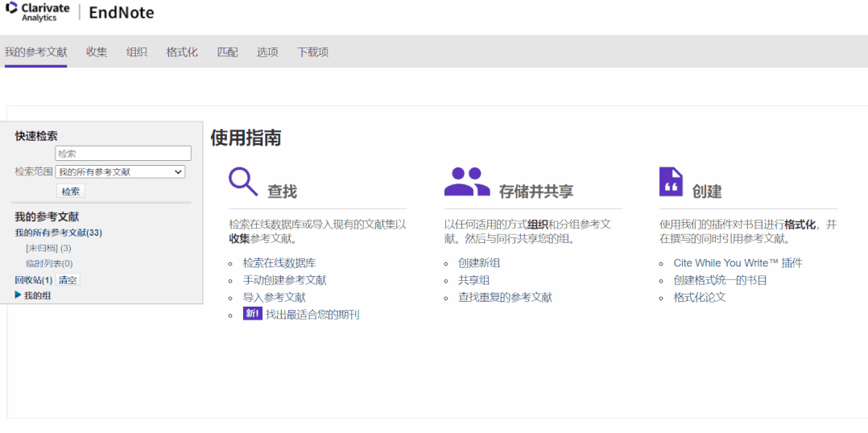Viewport: 868px width, 433px height.
Task: Switch to the 组织 tab
Action: (137, 52)
